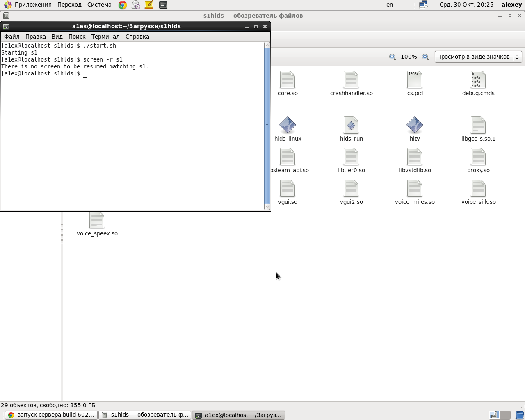Click the terminal vertical scrollbar thumb
This screenshot has height=420, width=525.
267,126
